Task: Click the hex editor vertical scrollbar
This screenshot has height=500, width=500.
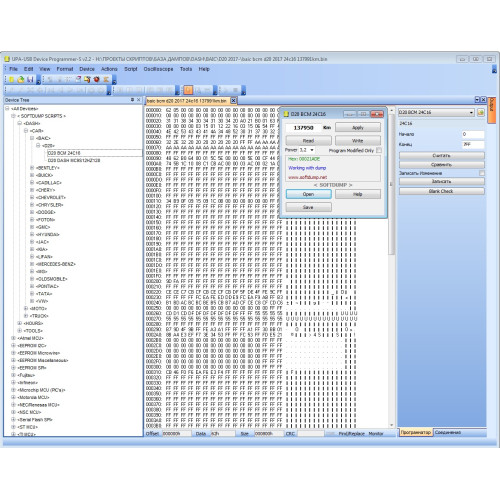Action: [392, 268]
